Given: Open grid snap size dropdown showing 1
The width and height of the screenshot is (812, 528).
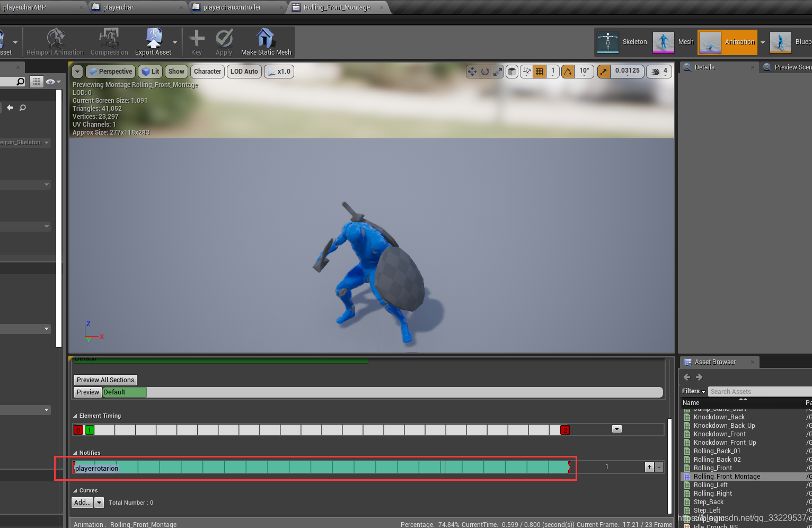Looking at the screenshot, I should 553,72.
